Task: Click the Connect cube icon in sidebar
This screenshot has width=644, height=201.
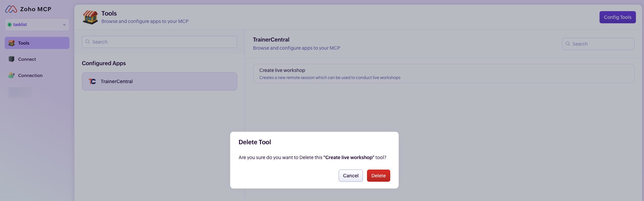Action: [11, 59]
